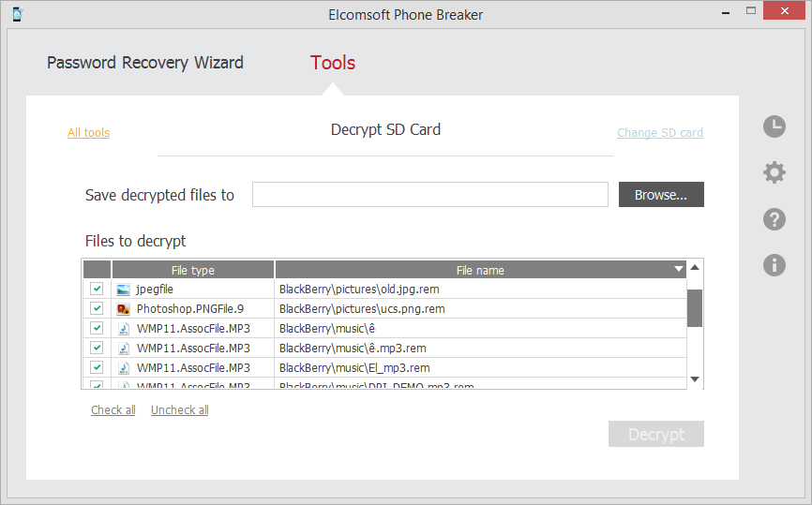Viewport: 812px width, 505px height.
Task: Click the MP3 icon for ê.mp3.rem row
Action: (x=123, y=348)
